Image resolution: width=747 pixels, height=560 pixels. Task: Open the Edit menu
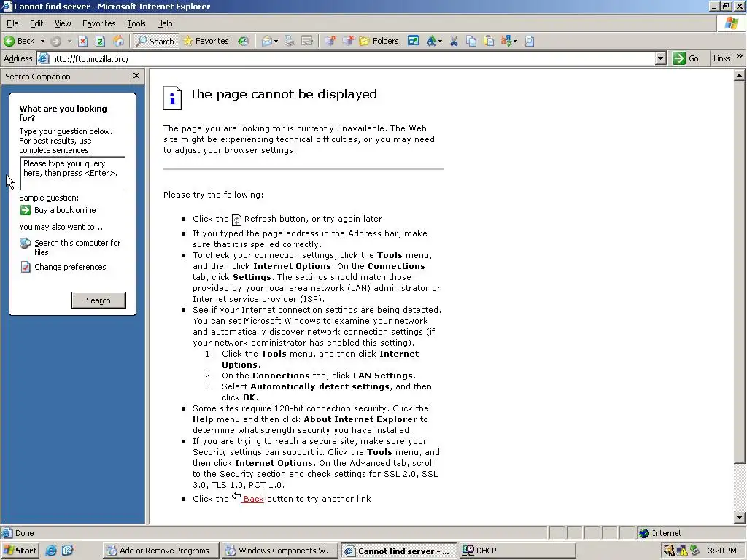coord(36,23)
